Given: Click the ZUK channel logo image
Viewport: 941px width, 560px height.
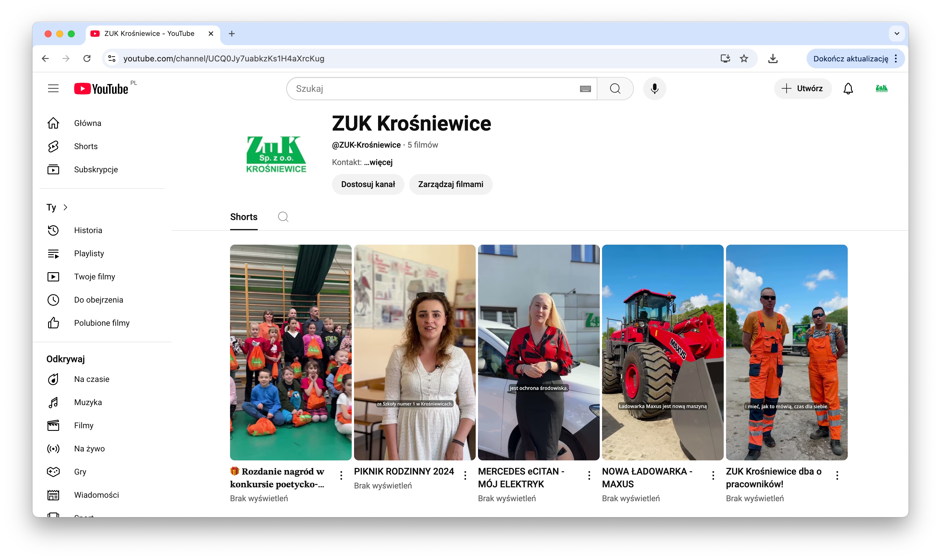Looking at the screenshot, I should 276,154.
